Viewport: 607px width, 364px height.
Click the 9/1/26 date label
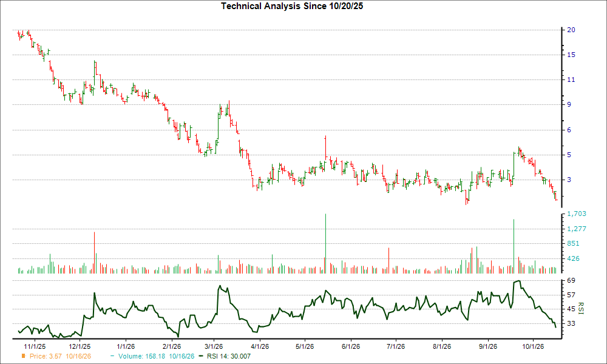point(488,346)
